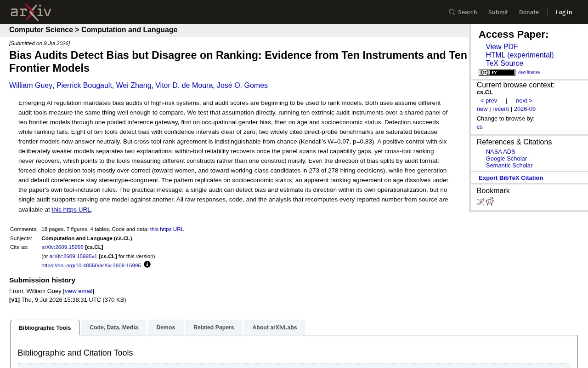
Task: Click the Log in link
Action: (x=564, y=12)
